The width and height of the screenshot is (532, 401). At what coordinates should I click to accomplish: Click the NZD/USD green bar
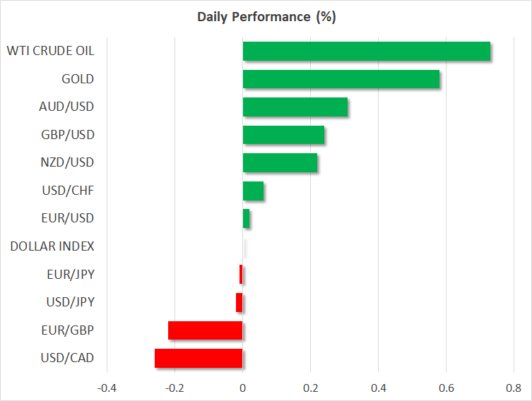coord(280,163)
